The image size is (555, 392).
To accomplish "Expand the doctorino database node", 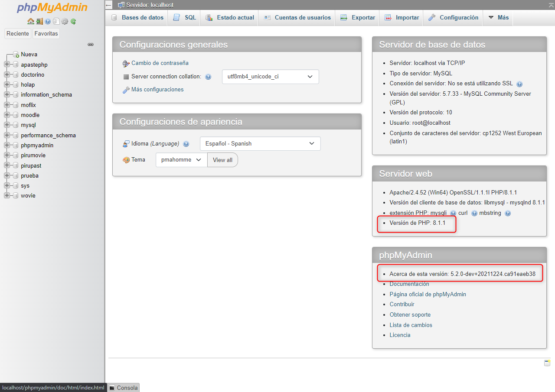I will pos(7,75).
